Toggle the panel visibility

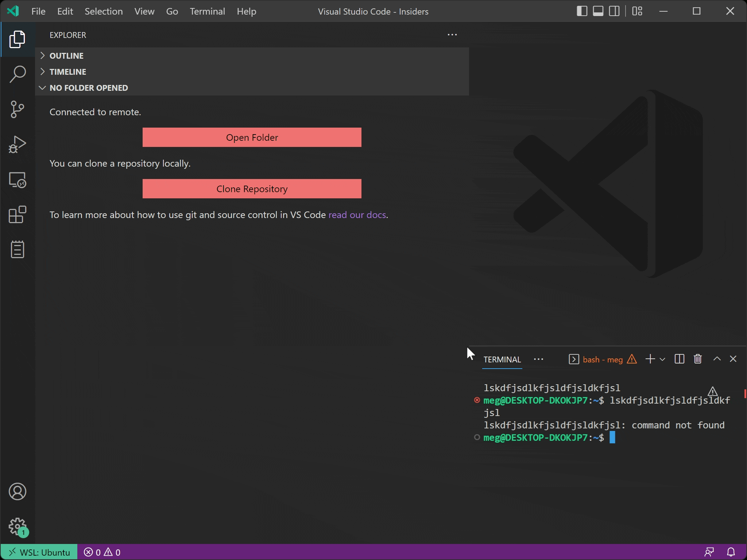tap(598, 11)
